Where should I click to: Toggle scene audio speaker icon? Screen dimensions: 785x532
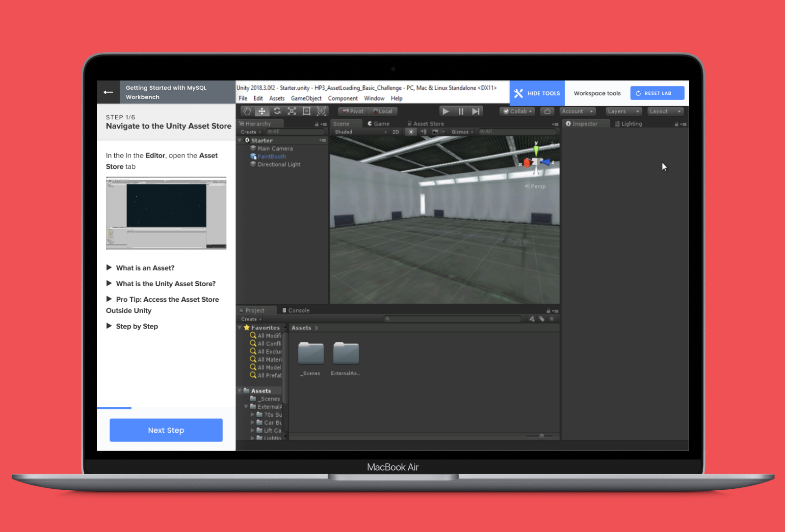(423, 132)
